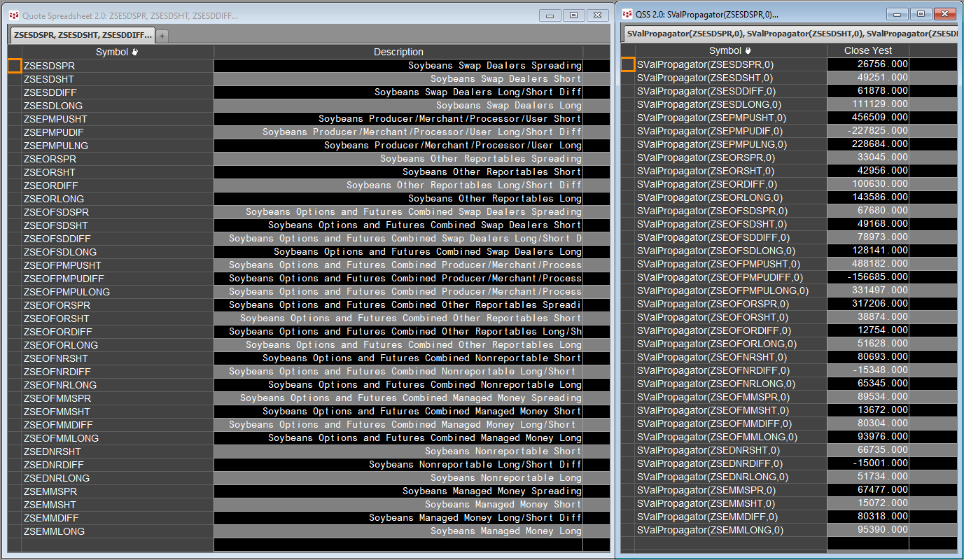Image resolution: width=964 pixels, height=560 pixels.
Task: Select symbol cell ZSEORSPR
Action: point(118,159)
